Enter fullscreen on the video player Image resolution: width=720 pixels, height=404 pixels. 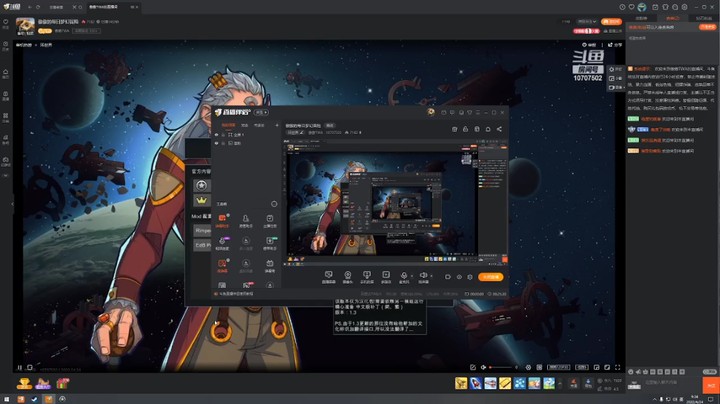tap(618, 367)
